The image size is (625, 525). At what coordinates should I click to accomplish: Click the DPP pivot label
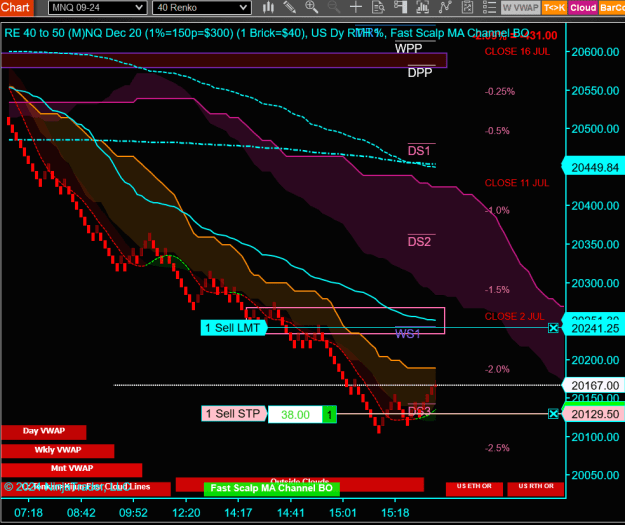click(x=420, y=73)
